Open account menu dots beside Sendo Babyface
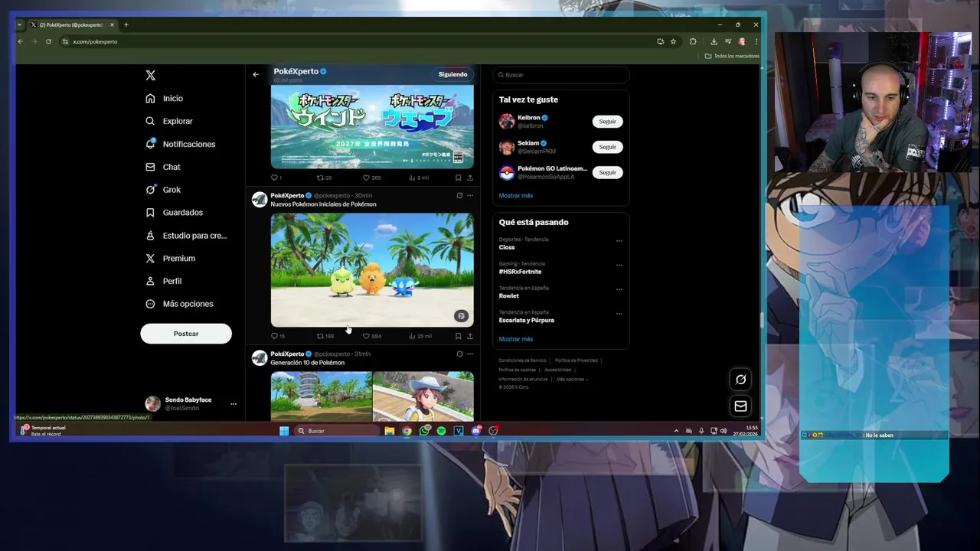The width and height of the screenshot is (980, 551). click(x=234, y=404)
